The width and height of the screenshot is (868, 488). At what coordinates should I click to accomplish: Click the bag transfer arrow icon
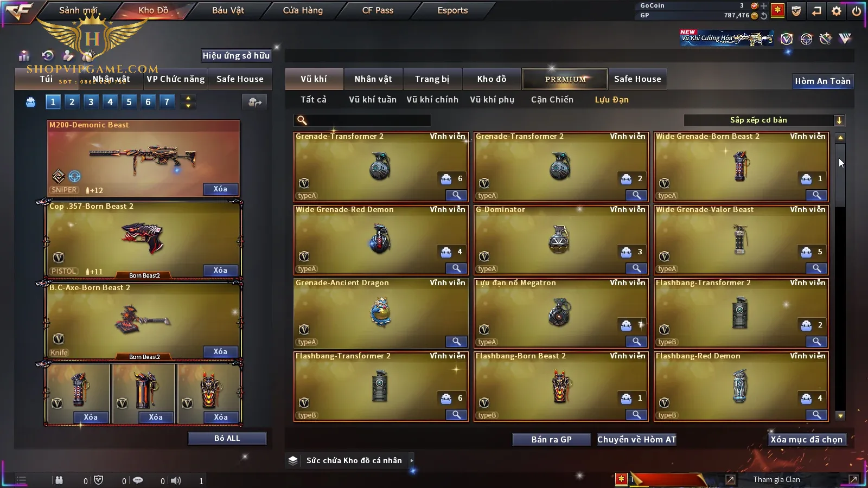254,102
